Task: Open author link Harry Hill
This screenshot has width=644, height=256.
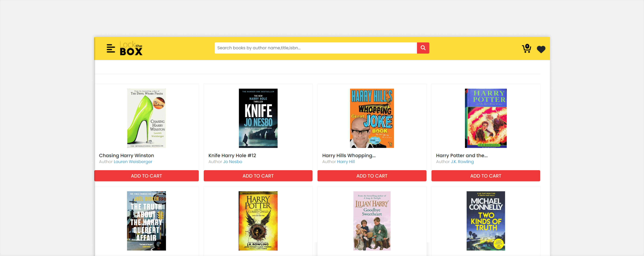Action: pyautogui.click(x=346, y=162)
